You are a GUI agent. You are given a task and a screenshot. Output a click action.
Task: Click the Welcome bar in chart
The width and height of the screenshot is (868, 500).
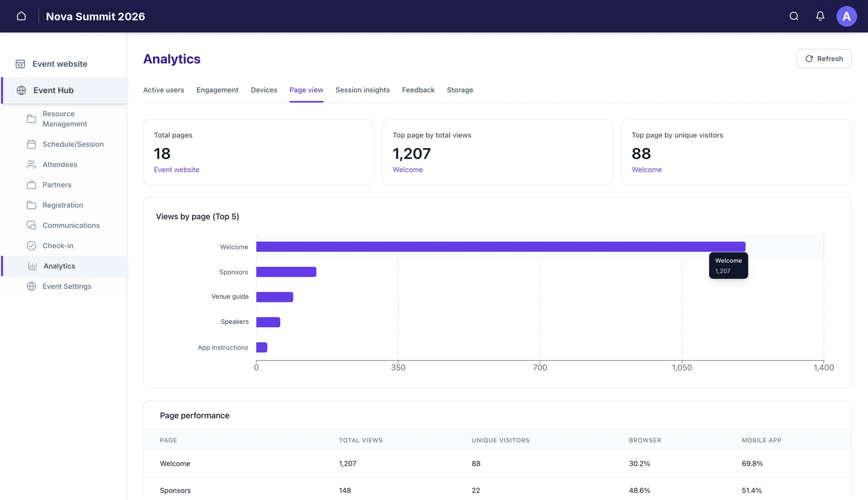(x=501, y=247)
